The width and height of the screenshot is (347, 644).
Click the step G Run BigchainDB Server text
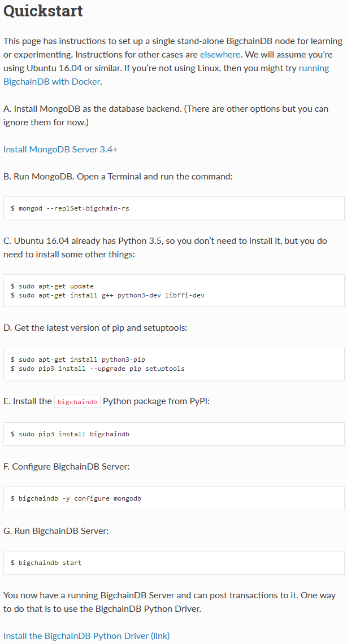pyautogui.click(x=56, y=531)
